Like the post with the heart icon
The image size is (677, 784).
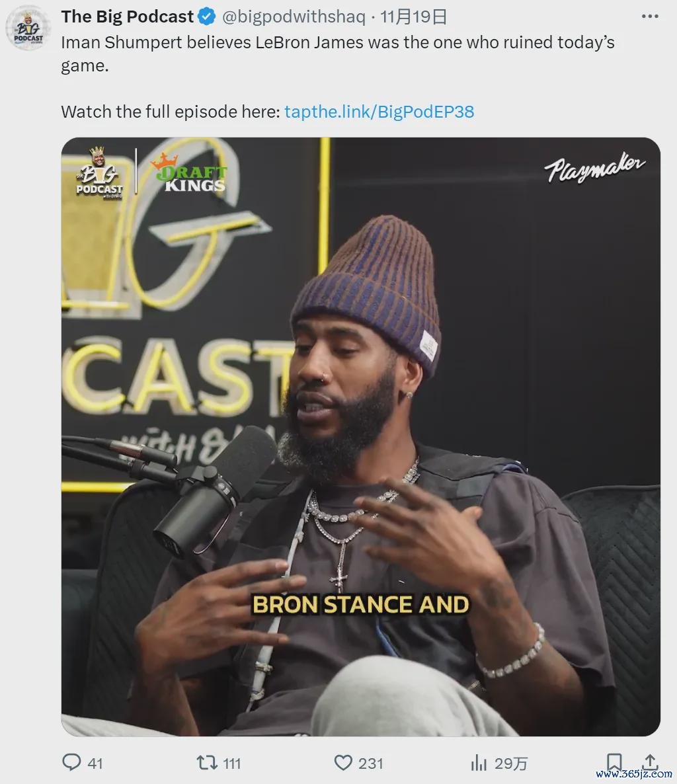[x=343, y=762]
